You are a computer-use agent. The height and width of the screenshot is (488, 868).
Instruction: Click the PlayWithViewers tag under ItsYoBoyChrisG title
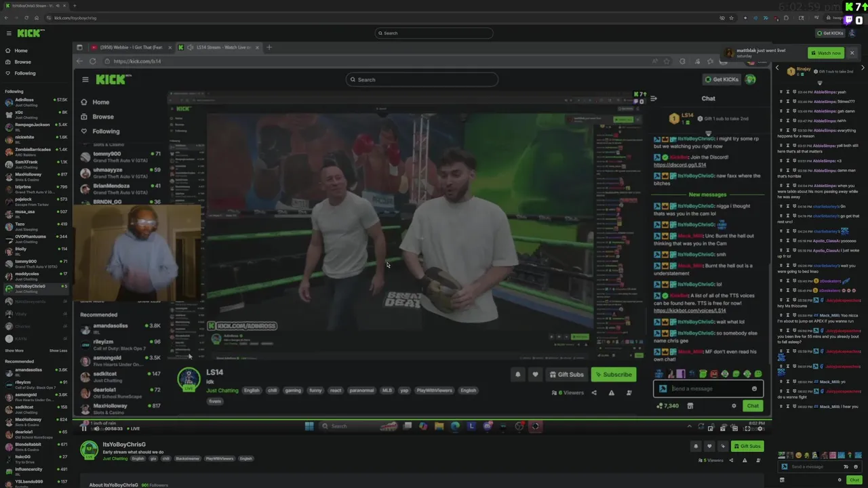220,459
